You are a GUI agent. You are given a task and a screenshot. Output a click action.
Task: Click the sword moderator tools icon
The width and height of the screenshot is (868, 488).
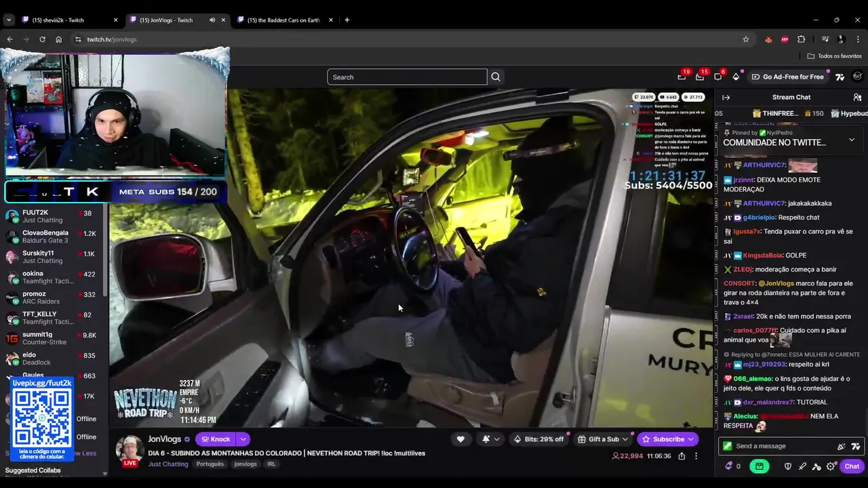(x=802, y=466)
